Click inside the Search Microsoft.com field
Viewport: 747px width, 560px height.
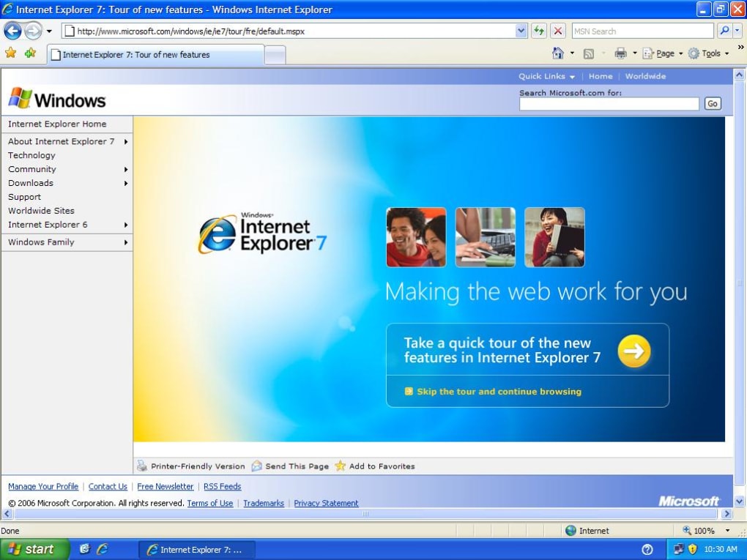tap(608, 103)
